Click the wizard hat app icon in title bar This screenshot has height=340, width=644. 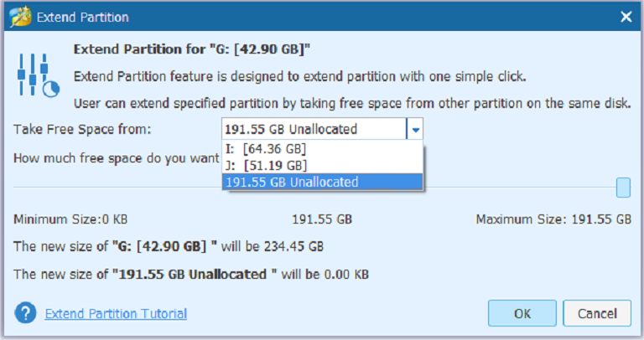(20, 17)
